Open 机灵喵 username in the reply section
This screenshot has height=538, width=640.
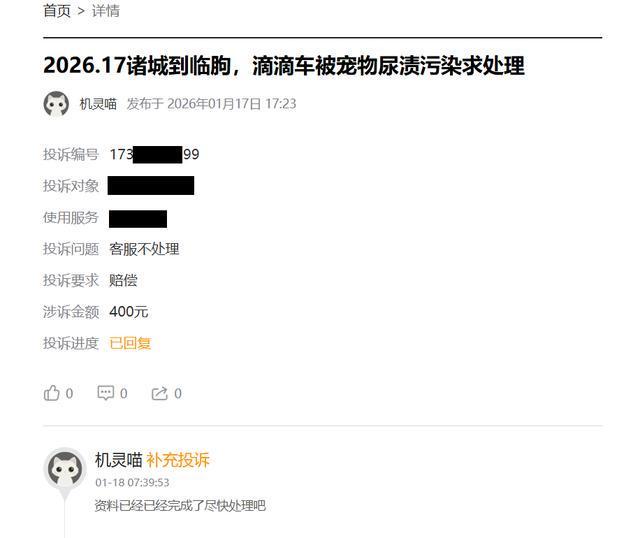click(x=118, y=460)
